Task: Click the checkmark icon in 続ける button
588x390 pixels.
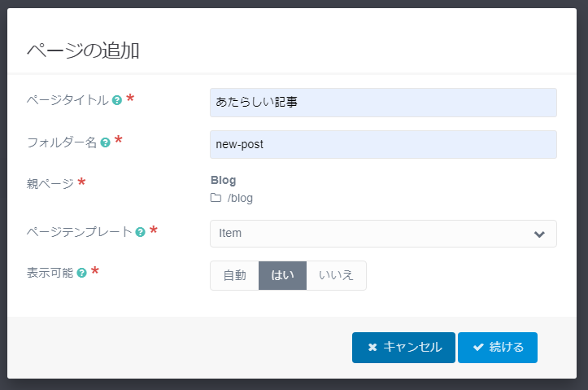Action: click(478, 347)
